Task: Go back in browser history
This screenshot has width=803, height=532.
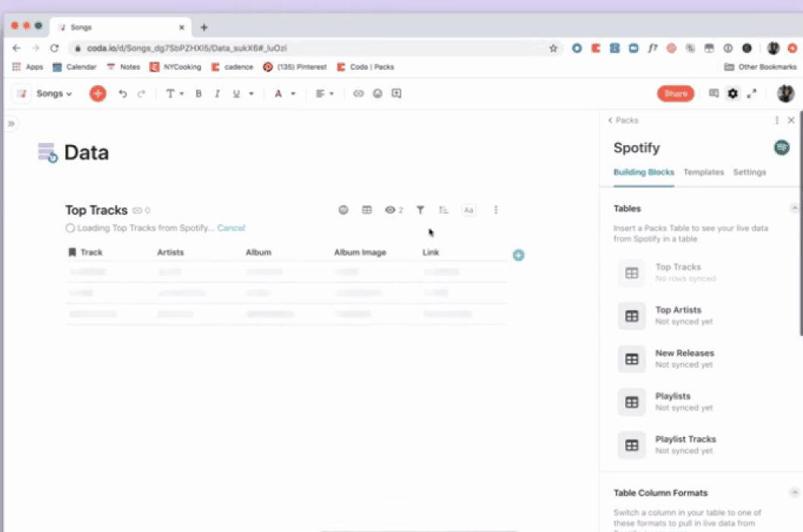Action: (x=17, y=48)
